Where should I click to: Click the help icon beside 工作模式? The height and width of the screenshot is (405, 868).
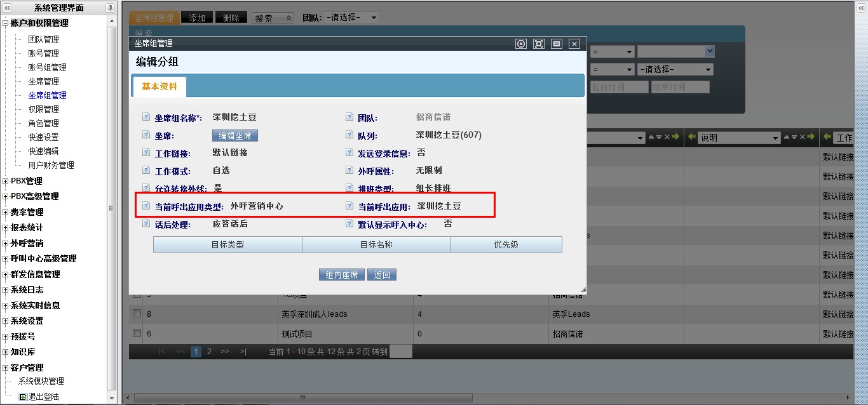(x=146, y=171)
